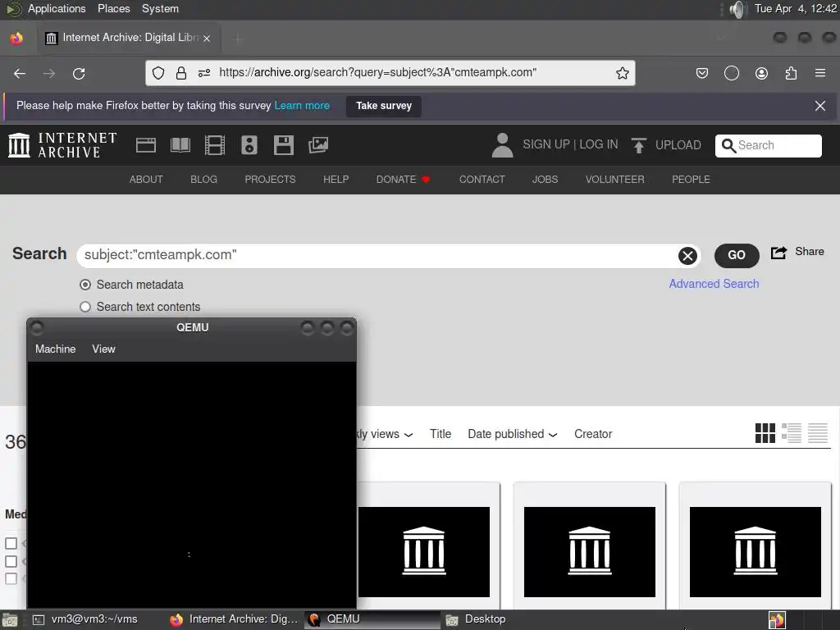Viewport: 840px width, 630px height.
Task: Open the System menu
Action: (x=160, y=8)
